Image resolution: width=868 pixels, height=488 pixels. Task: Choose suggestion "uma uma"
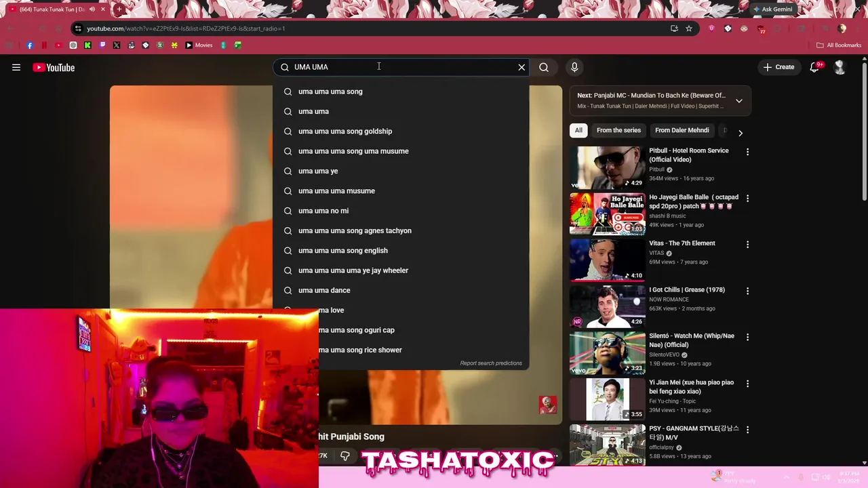coord(401,111)
